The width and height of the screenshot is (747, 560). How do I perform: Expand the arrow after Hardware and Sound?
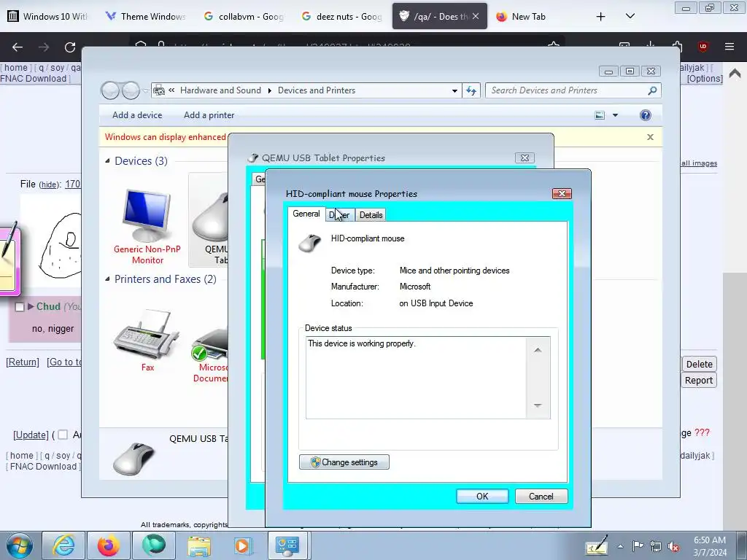(x=270, y=90)
